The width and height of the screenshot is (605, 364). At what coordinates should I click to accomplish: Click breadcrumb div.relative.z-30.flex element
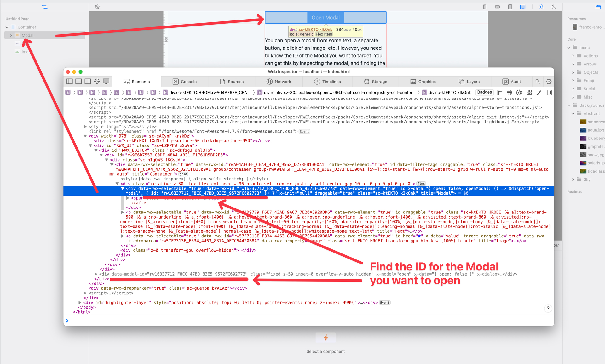click(336, 92)
